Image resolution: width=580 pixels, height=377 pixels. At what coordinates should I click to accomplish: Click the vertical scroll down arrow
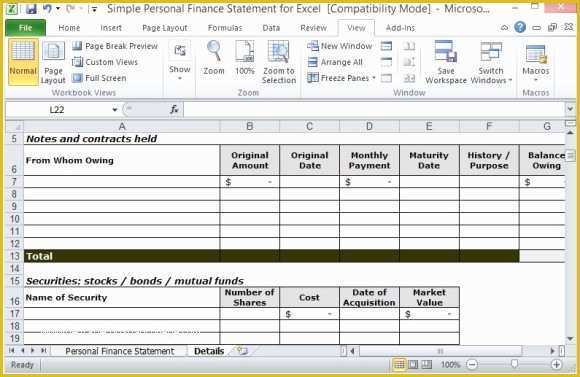[570, 338]
